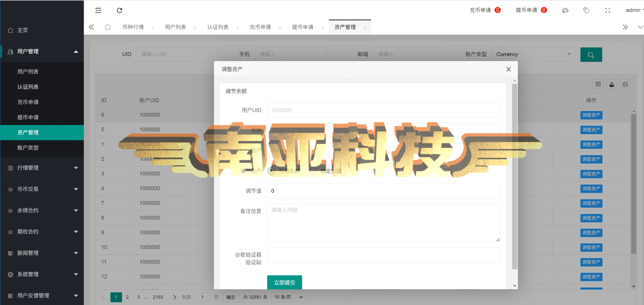Click the page jump number input
Screen dimensions: 644x305
click(202, 297)
